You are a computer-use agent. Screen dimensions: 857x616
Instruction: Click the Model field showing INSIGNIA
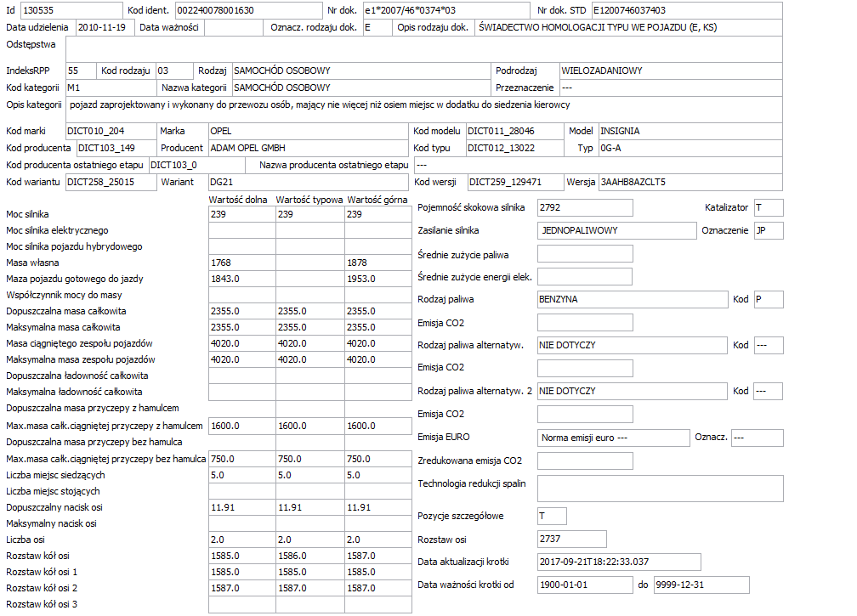click(690, 131)
